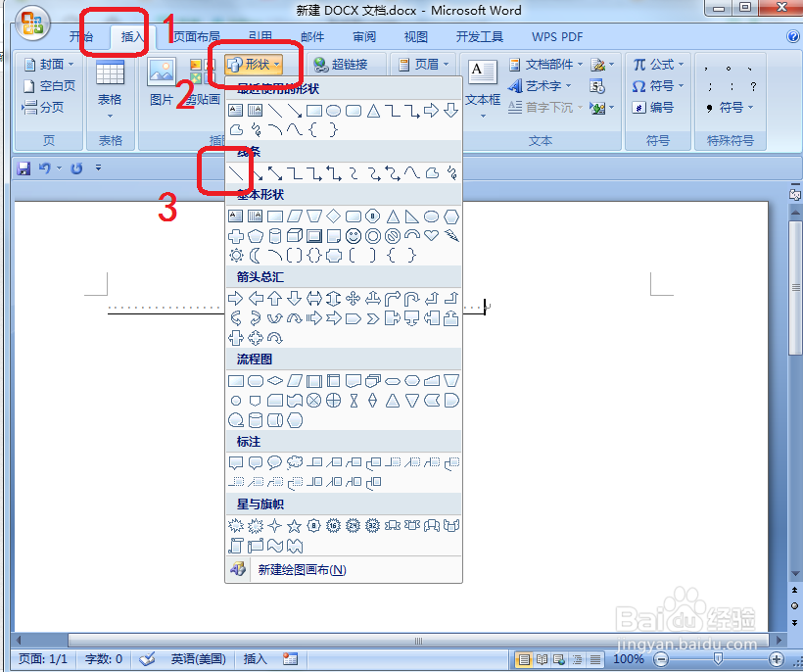Switch to Draft view
Viewport: 803px width, 672px height.
[595, 659]
